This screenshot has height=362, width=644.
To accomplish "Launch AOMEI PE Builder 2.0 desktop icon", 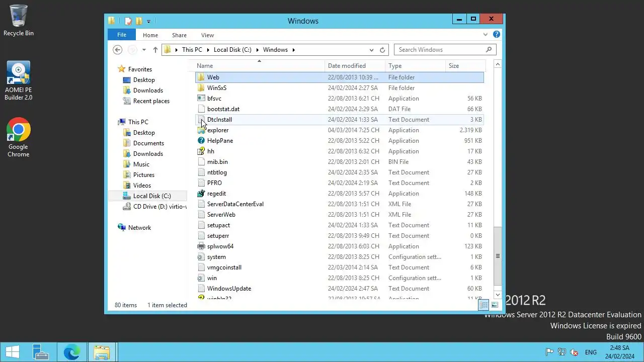I will coord(19,81).
